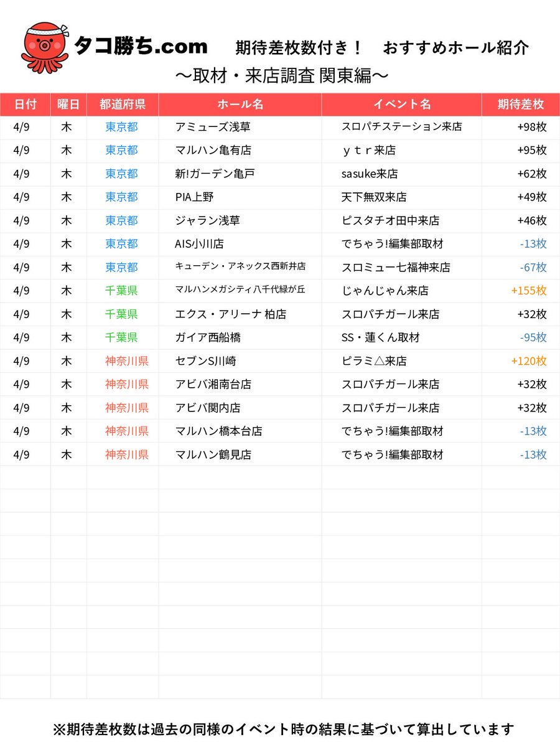Click the タコ勝ち.com site title
This screenshot has height=747, width=560.
[140, 46]
